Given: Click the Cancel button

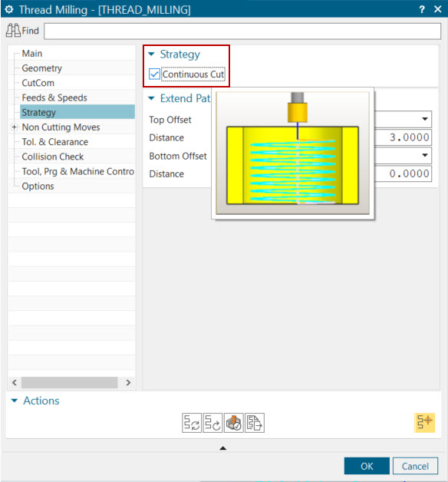Looking at the screenshot, I should tap(415, 466).
